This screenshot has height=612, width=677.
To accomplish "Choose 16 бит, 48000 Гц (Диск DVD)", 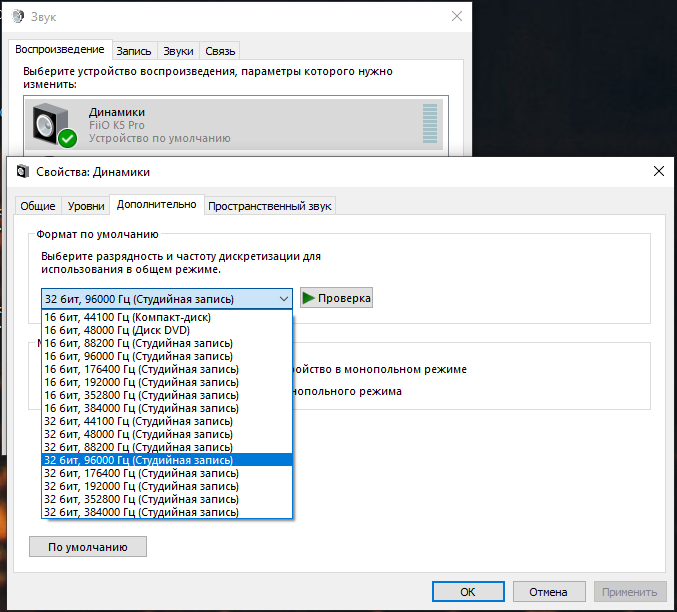I will 167,330.
